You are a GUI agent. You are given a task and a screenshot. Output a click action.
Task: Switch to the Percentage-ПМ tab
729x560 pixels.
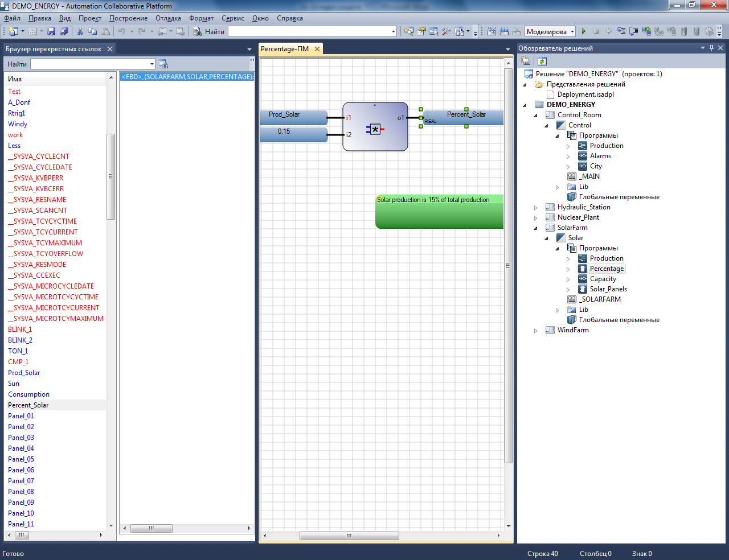coord(285,49)
